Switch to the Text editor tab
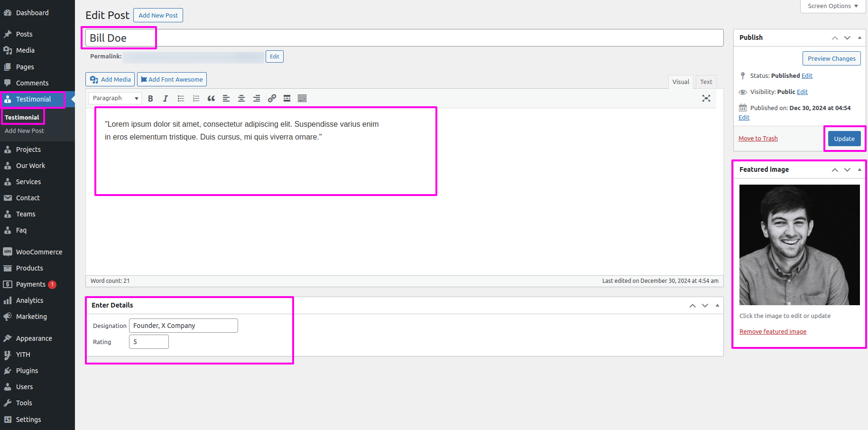Screen dimensions: 868x430 [706, 82]
